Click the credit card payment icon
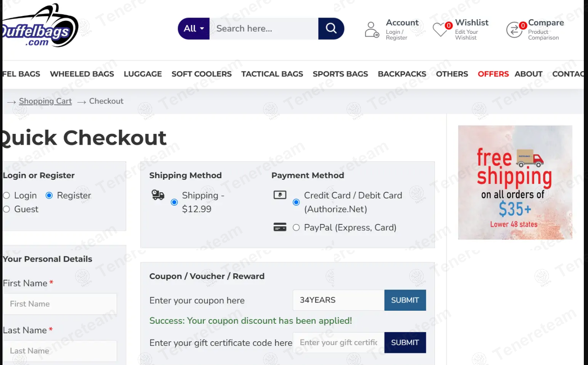 (280, 195)
